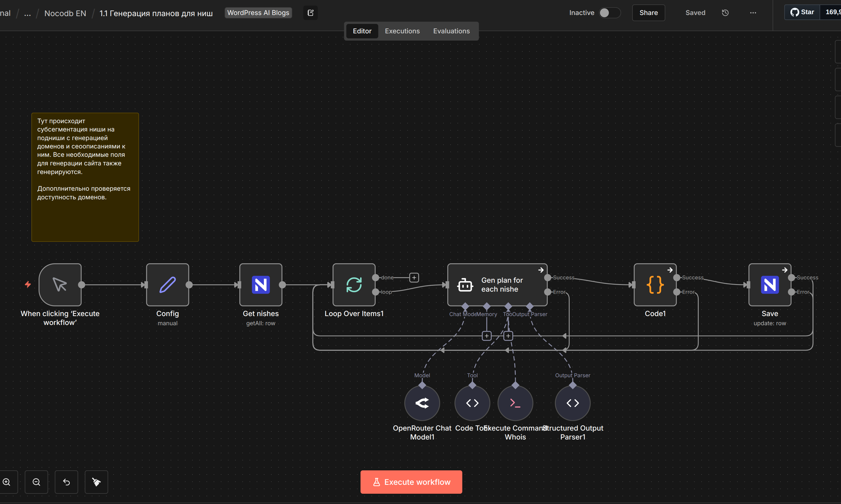This screenshot has height=504, width=841.
Task: Open the Evaluations tab
Action: 451,31
